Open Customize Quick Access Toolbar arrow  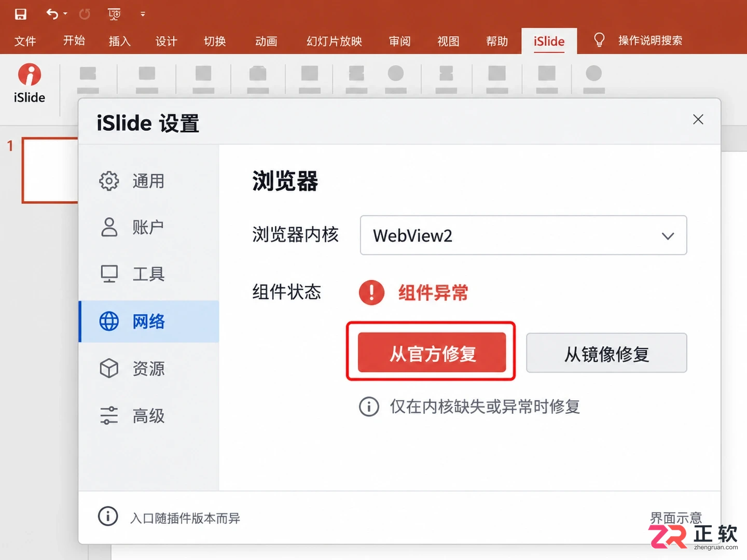click(143, 14)
